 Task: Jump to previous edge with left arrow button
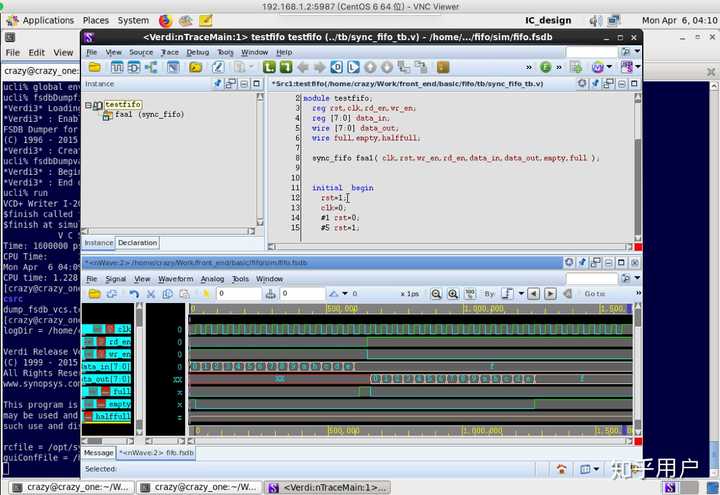[x=533, y=294]
